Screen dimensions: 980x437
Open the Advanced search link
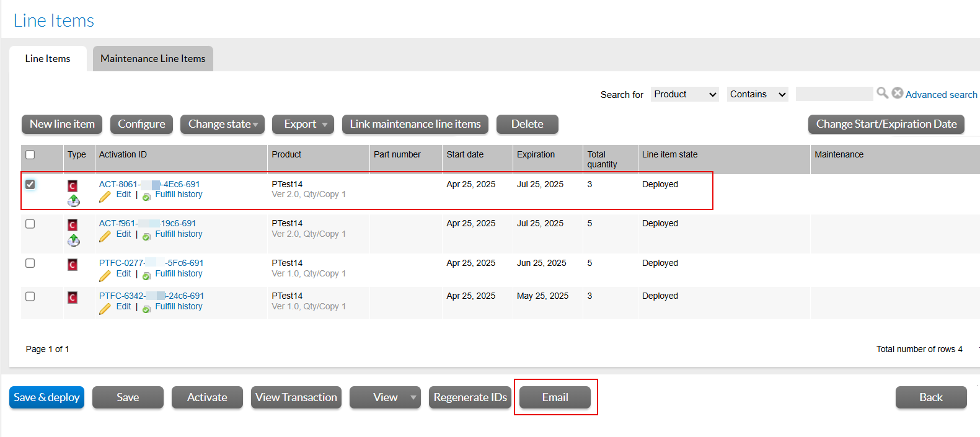click(941, 94)
